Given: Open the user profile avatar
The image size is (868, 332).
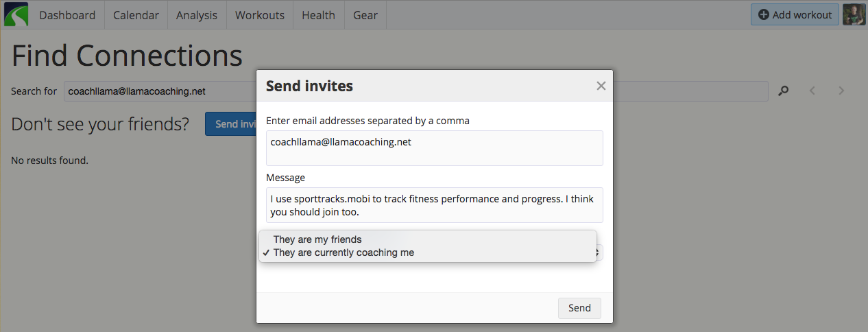Looking at the screenshot, I should coord(854,14).
